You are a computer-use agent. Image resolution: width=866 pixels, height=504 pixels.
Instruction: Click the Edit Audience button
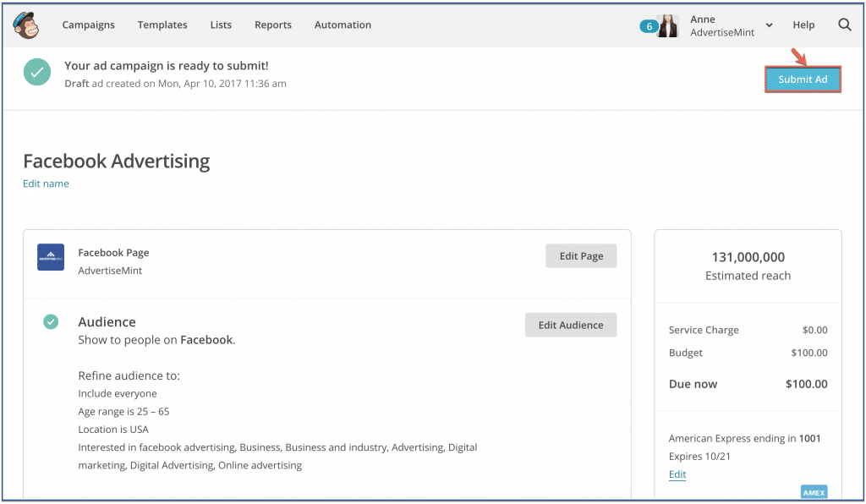tap(571, 325)
